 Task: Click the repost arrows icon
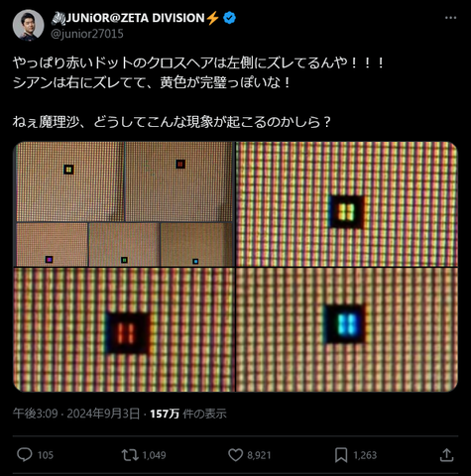point(130,455)
